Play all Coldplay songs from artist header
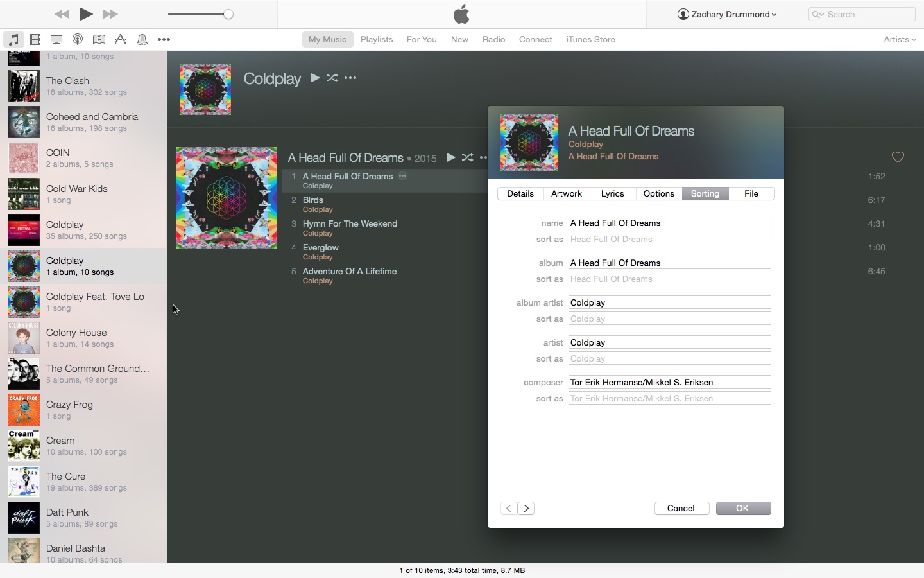924x578 pixels. point(315,78)
